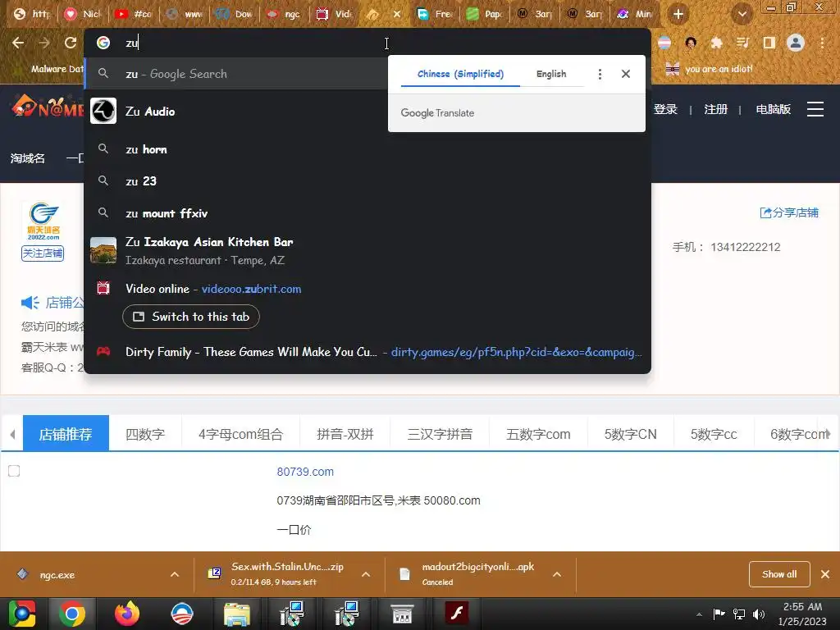
Task: Select the 拼音-双拼 category tab
Action: tap(345, 433)
